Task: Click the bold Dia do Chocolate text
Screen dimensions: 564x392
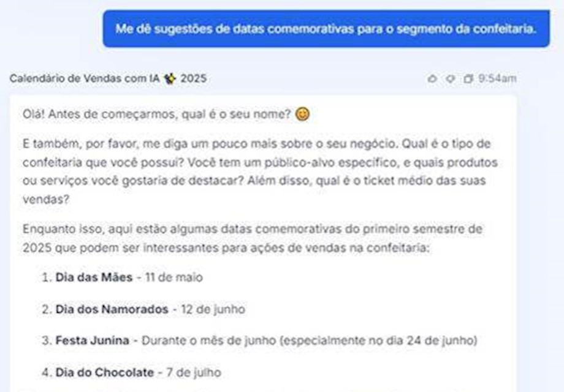Action: [105, 372]
